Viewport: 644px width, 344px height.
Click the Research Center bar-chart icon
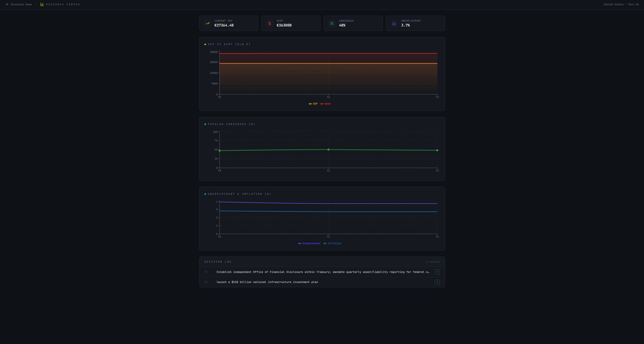pyautogui.click(x=42, y=4)
